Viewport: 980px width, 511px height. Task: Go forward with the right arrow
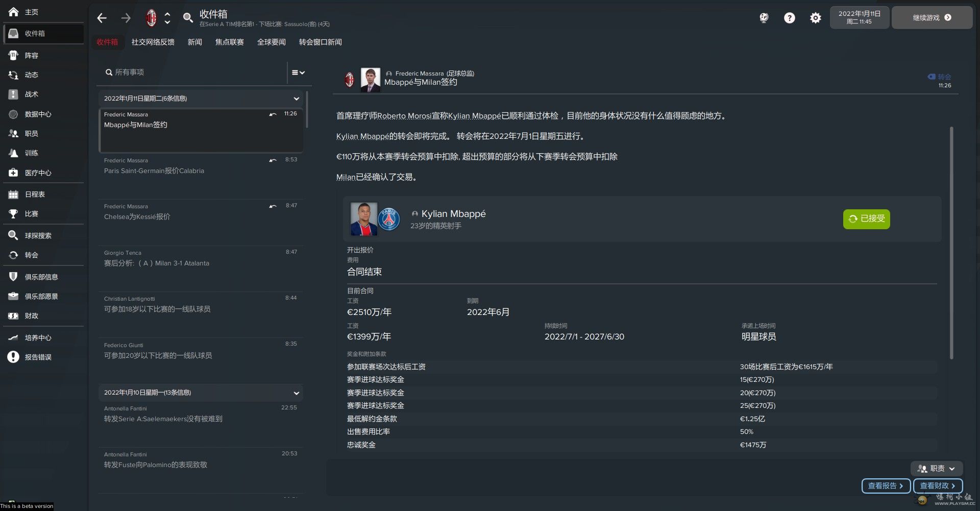[126, 18]
